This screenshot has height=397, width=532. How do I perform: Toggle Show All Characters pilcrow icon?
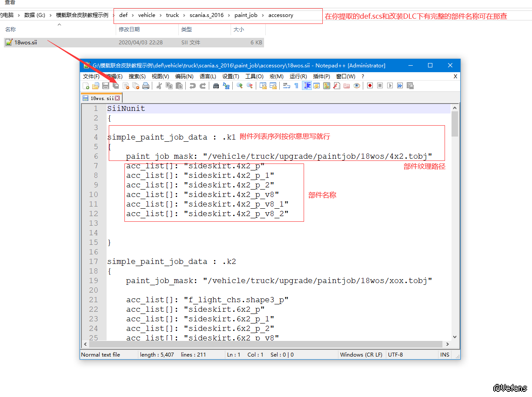(297, 86)
